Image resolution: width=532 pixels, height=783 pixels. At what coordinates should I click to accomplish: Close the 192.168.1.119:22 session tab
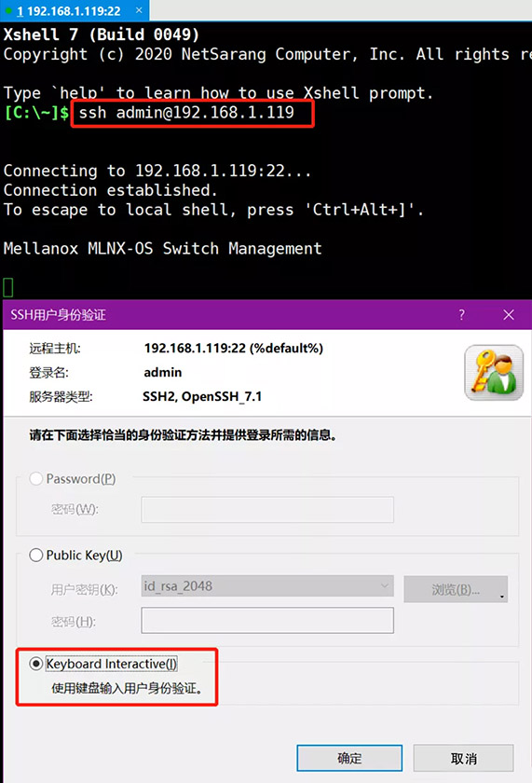139,10
